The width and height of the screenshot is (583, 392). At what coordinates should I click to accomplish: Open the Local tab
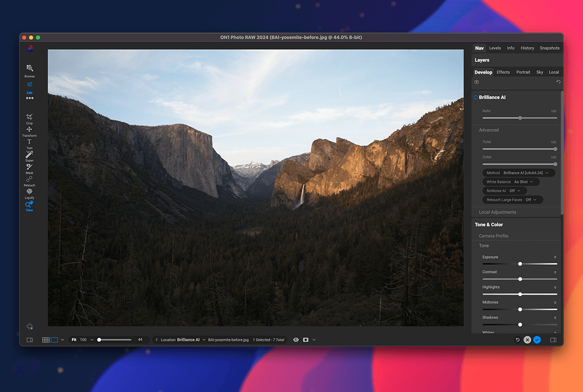click(x=554, y=72)
